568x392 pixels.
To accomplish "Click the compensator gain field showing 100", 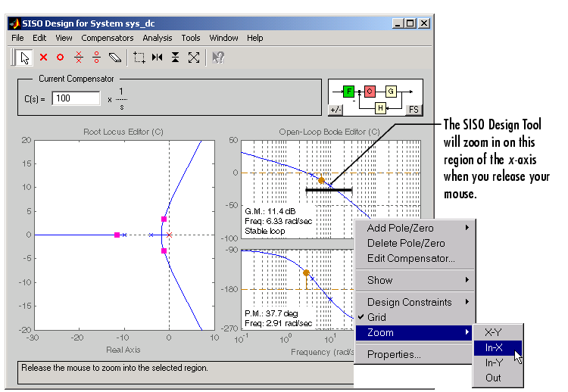I will coord(76,98).
